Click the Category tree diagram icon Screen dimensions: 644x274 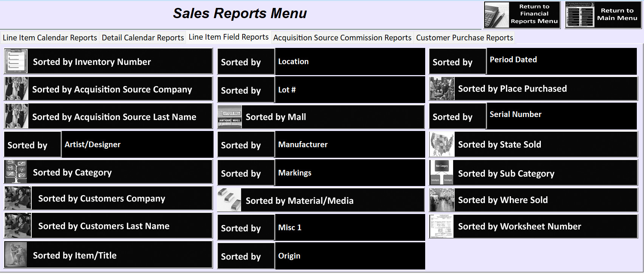click(x=16, y=172)
